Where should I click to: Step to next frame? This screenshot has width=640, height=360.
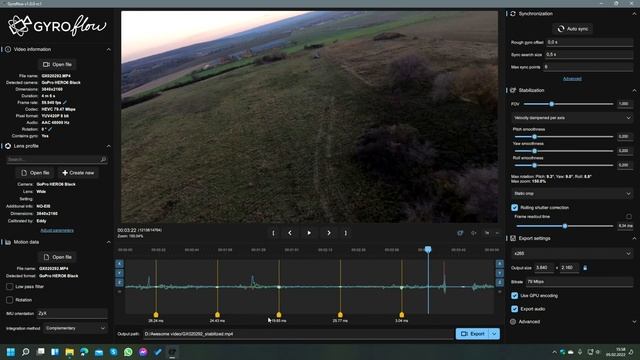tap(329, 233)
